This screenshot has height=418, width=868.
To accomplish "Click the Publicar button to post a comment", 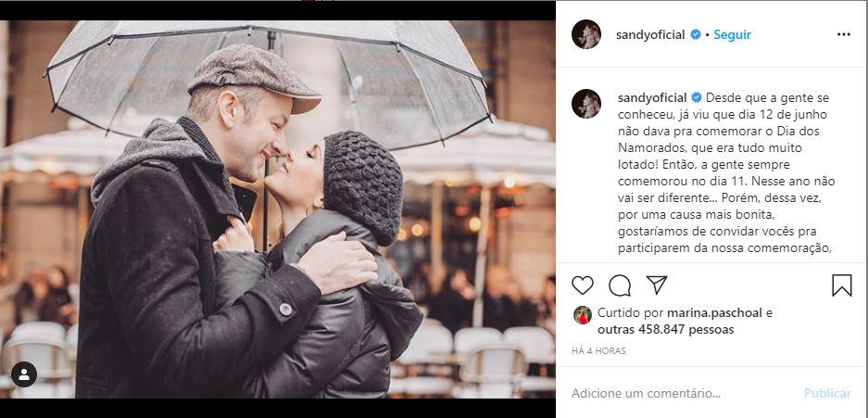I will point(827,394).
